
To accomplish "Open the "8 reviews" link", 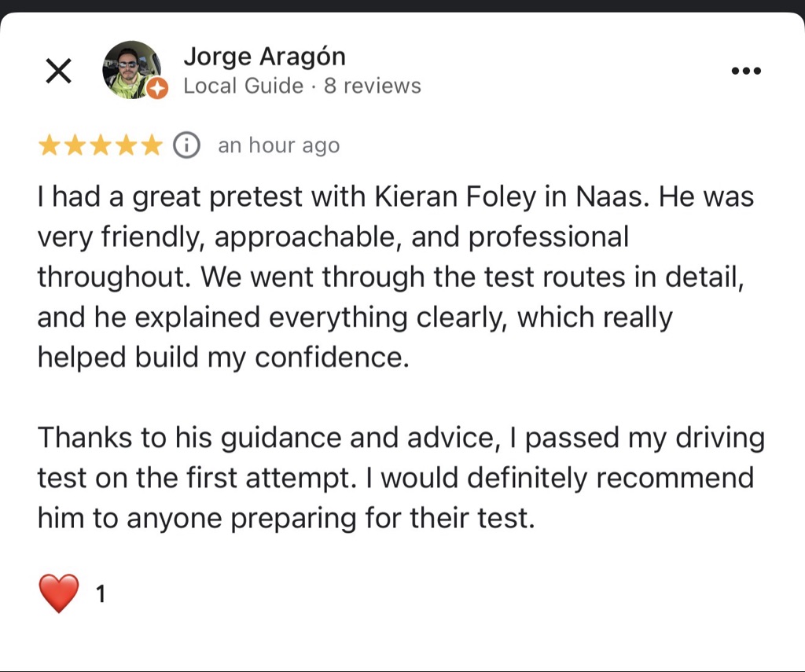I will click(373, 86).
